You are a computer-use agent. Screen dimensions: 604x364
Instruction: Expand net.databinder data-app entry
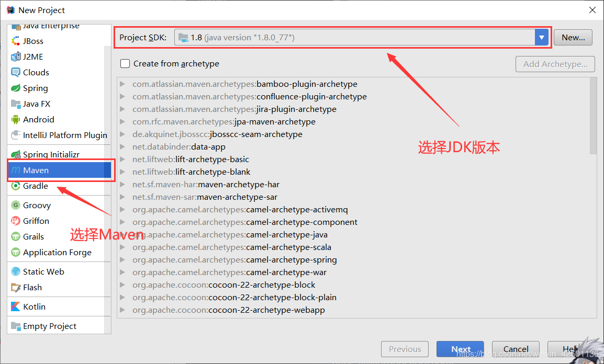click(x=122, y=146)
